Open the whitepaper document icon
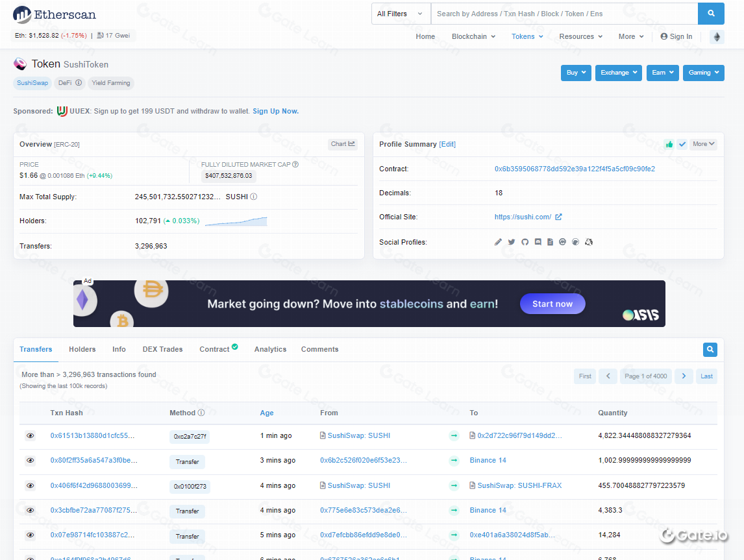This screenshot has width=744, height=560. coord(550,242)
